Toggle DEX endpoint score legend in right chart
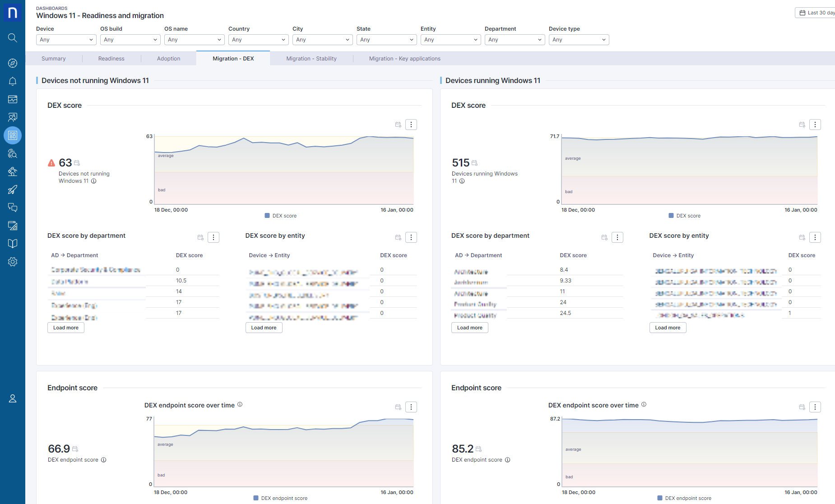 point(685,498)
